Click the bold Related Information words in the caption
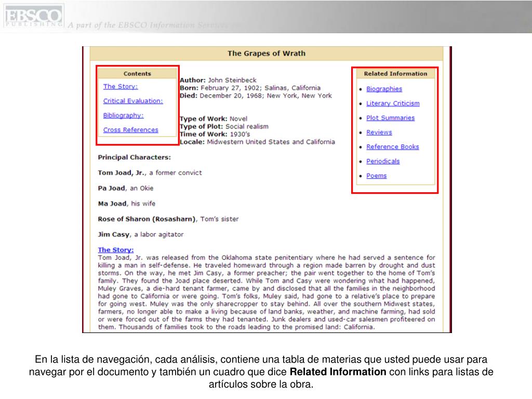The height and width of the screenshot is (399, 532). [338, 372]
